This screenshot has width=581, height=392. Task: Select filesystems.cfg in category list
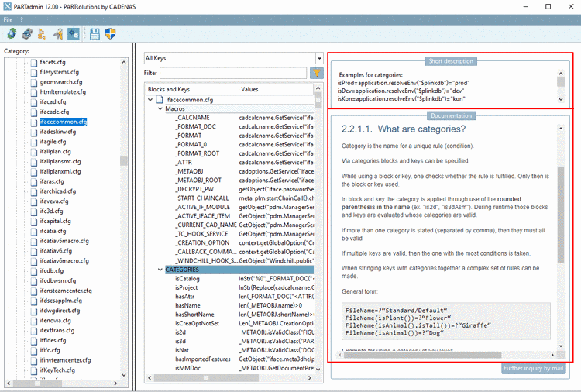[x=60, y=72]
